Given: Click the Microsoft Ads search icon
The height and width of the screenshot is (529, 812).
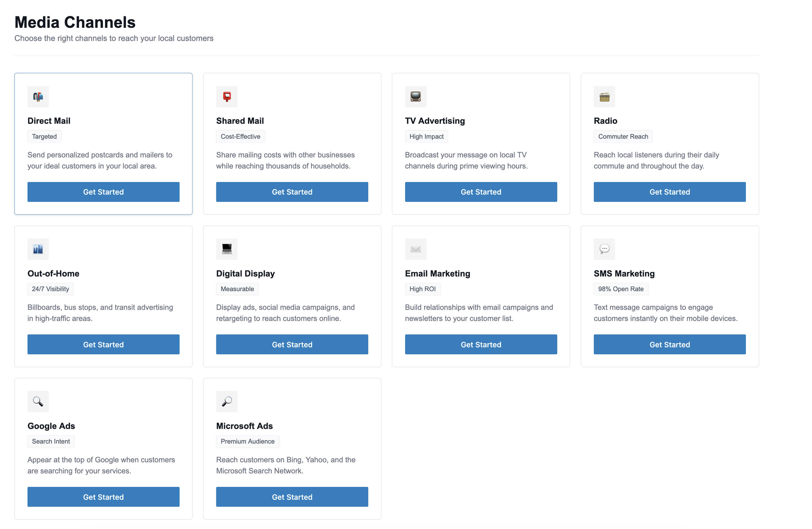Looking at the screenshot, I should pos(226,401).
